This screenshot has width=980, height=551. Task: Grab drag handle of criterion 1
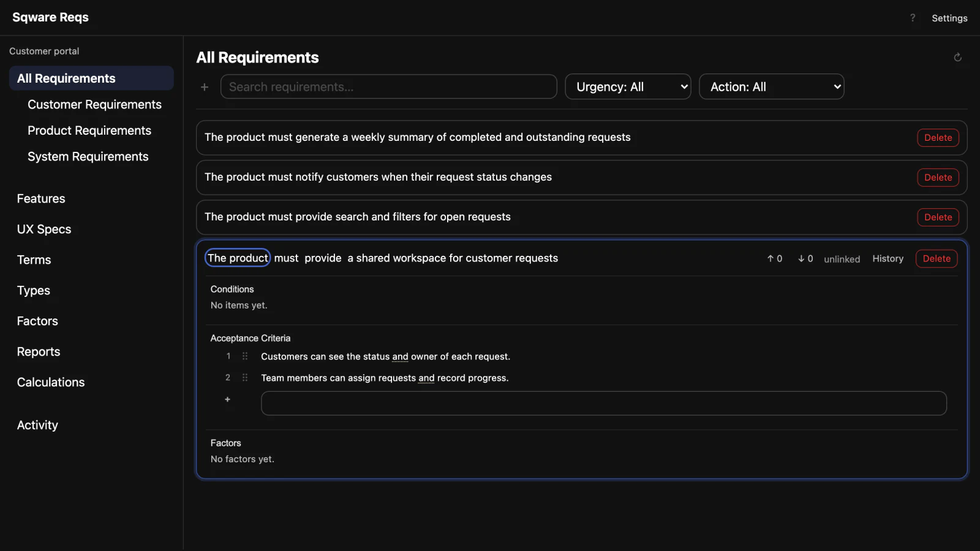coord(245,356)
